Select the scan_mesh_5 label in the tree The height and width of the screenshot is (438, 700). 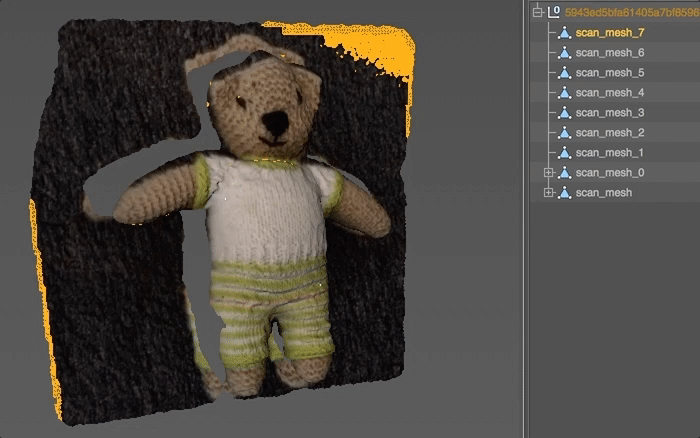(610, 73)
